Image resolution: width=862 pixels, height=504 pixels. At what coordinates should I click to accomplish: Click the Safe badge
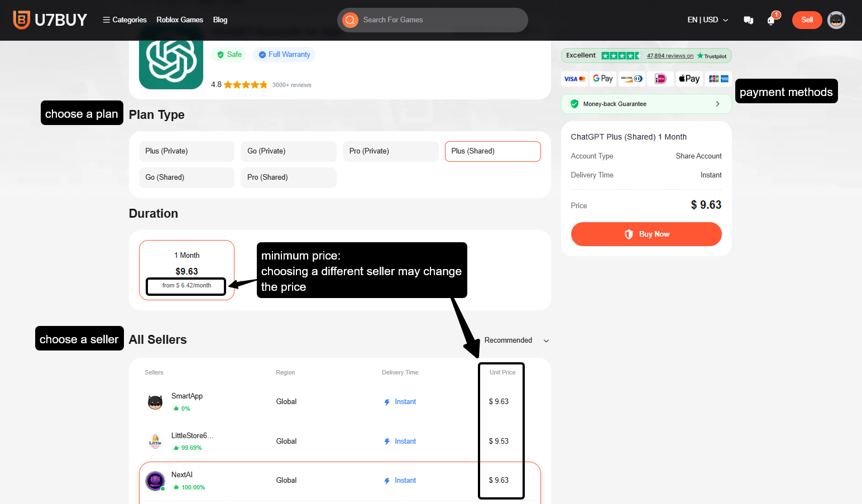point(229,55)
